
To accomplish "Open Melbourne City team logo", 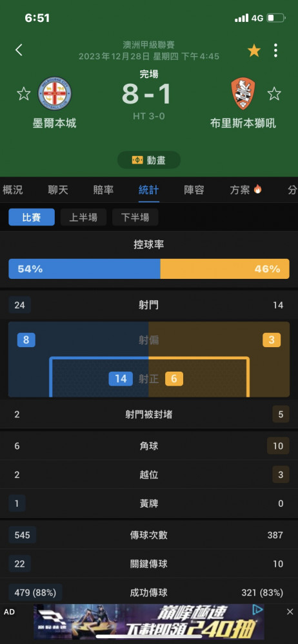I will coord(55,93).
